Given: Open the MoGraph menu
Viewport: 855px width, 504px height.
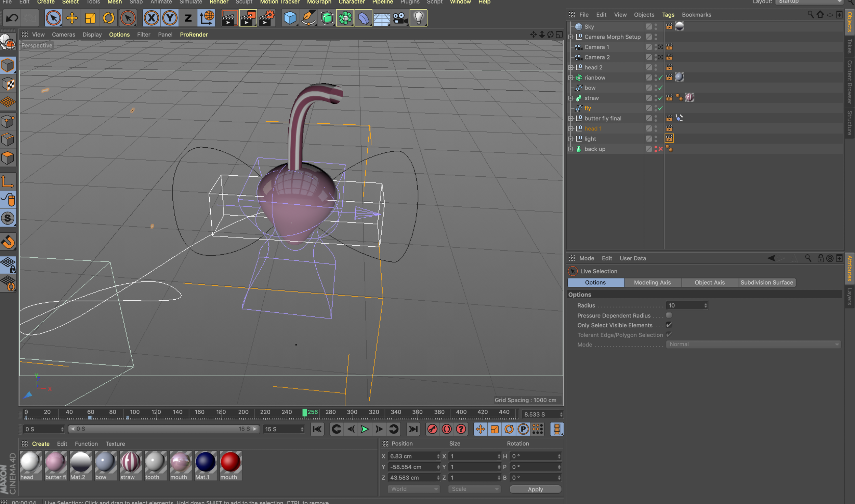Looking at the screenshot, I should point(319,2).
